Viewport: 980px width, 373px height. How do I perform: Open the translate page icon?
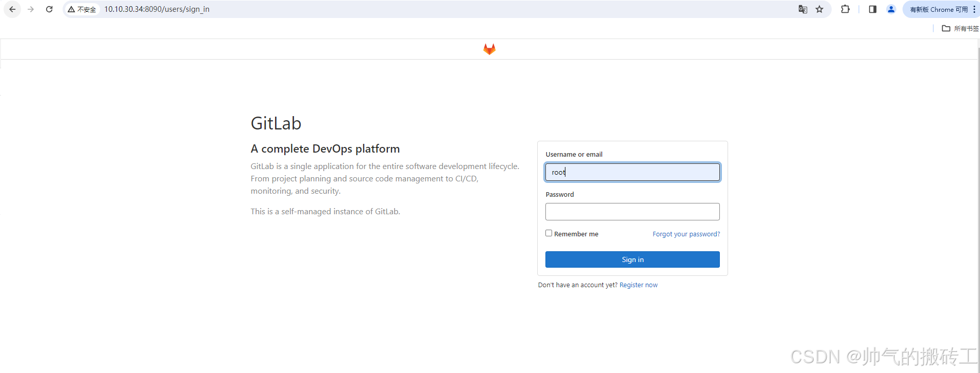[x=803, y=9]
